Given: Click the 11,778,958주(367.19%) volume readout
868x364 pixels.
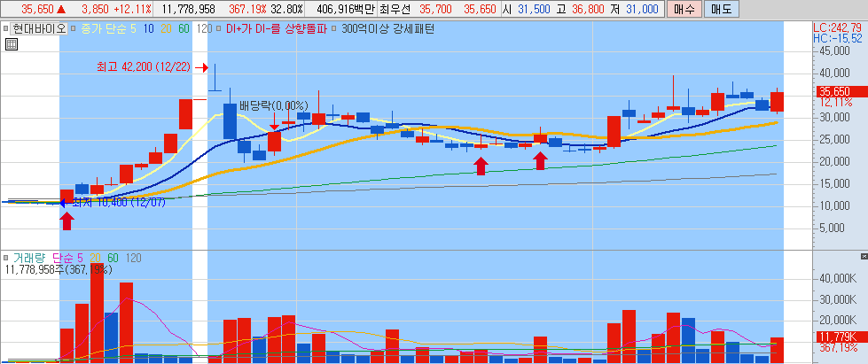Looking at the screenshot, I should (x=59, y=269).
